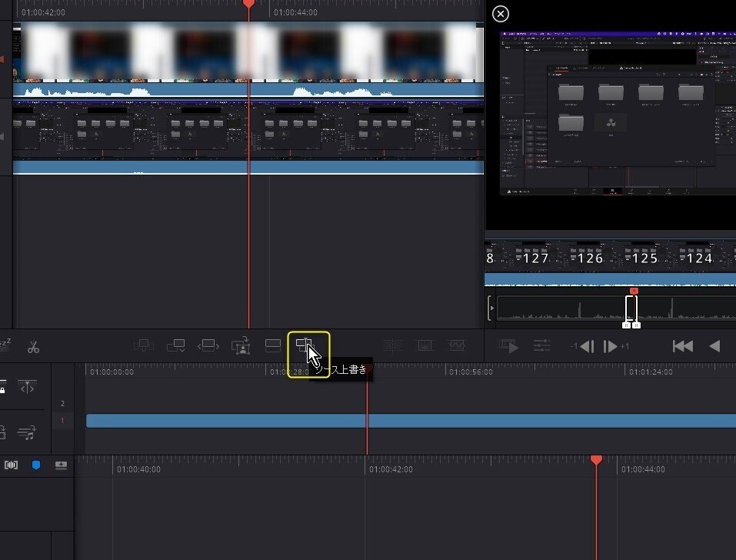
Task: Click the Source Overwrite edit button
Action: [x=305, y=346]
